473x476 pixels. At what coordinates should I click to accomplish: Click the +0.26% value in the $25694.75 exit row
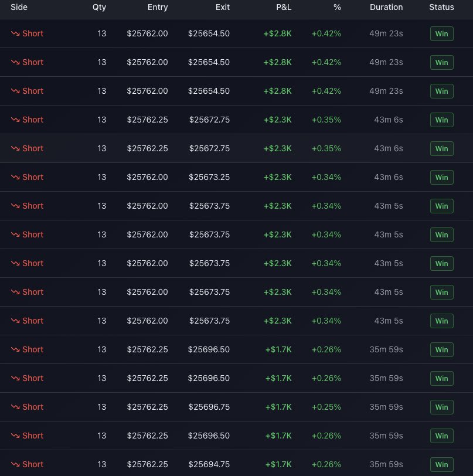coord(326,464)
